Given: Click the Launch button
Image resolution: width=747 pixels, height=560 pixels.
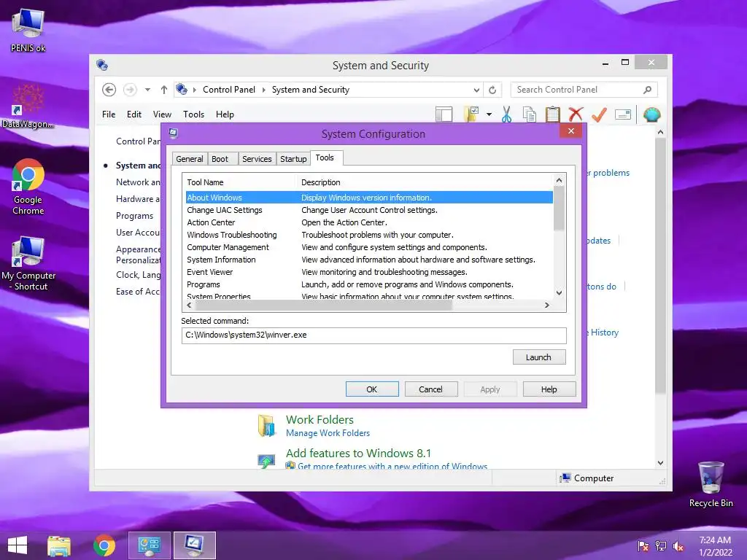Looking at the screenshot, I should pos(539,357).
